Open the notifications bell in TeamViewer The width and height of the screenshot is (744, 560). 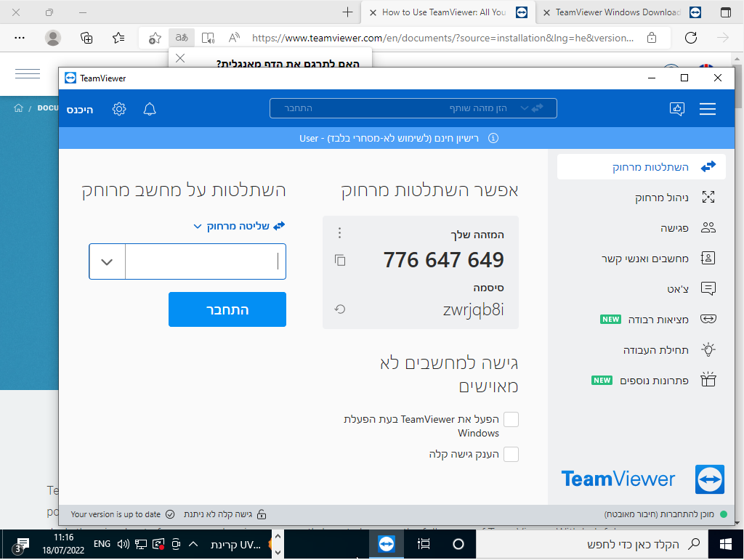tap(150, 109)
